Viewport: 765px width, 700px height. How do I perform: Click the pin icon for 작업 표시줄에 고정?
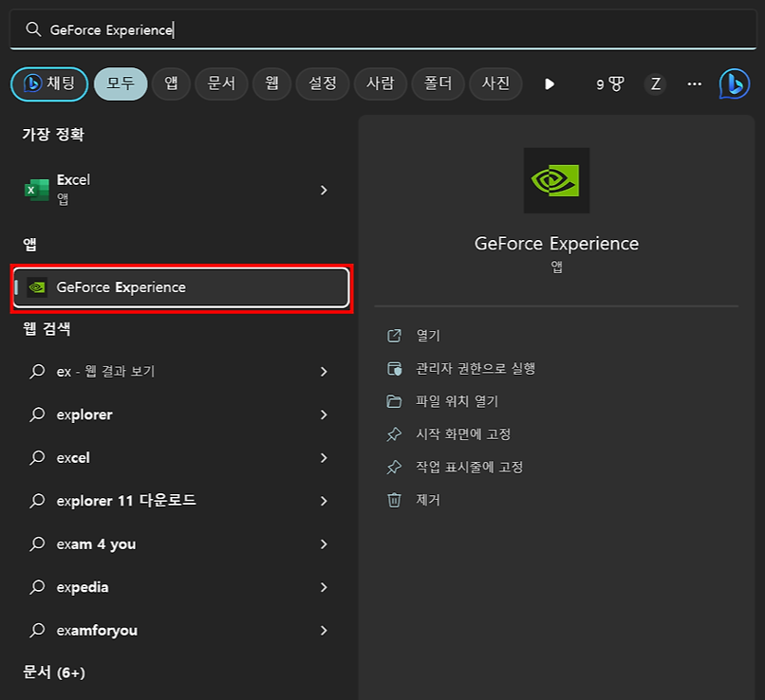[394, 467]
